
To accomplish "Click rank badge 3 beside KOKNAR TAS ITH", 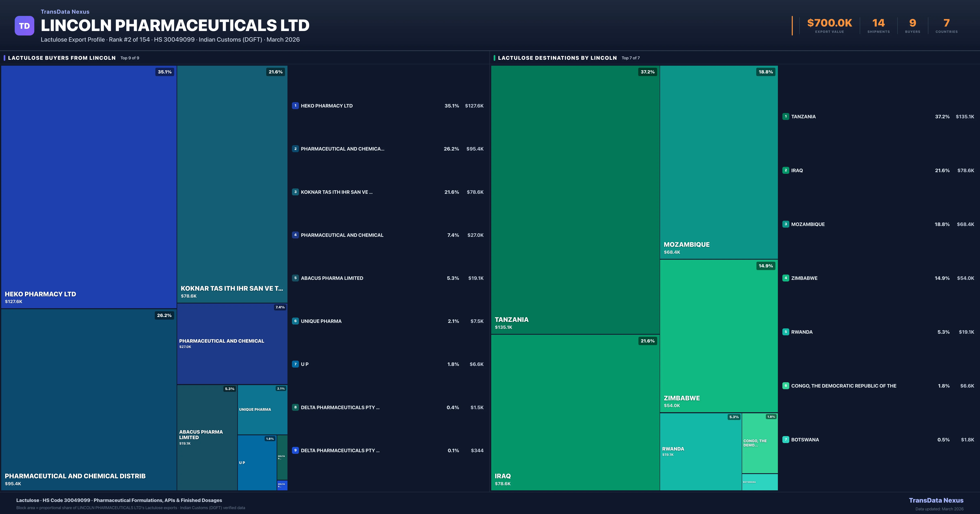I will pos(296,192).
